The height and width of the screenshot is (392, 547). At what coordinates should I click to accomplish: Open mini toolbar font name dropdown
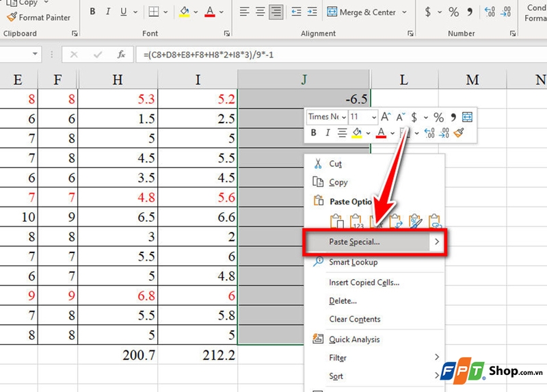pos(344,117)
